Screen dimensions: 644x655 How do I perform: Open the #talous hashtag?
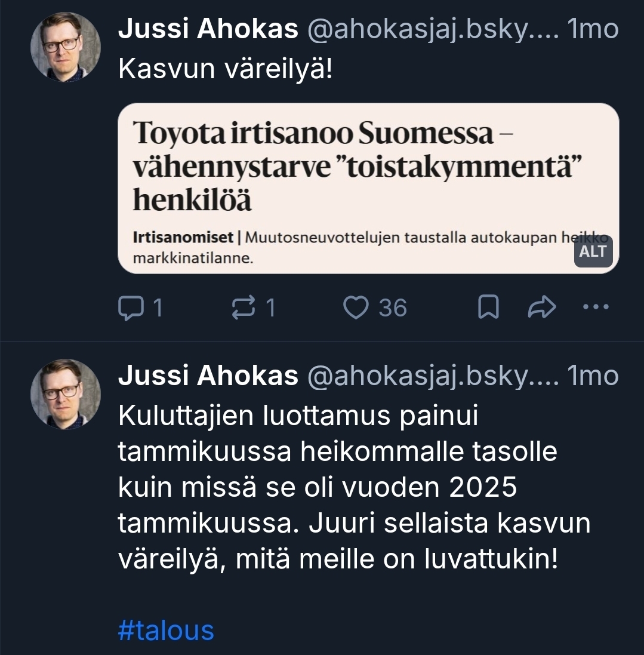click(x=166, y=631)
